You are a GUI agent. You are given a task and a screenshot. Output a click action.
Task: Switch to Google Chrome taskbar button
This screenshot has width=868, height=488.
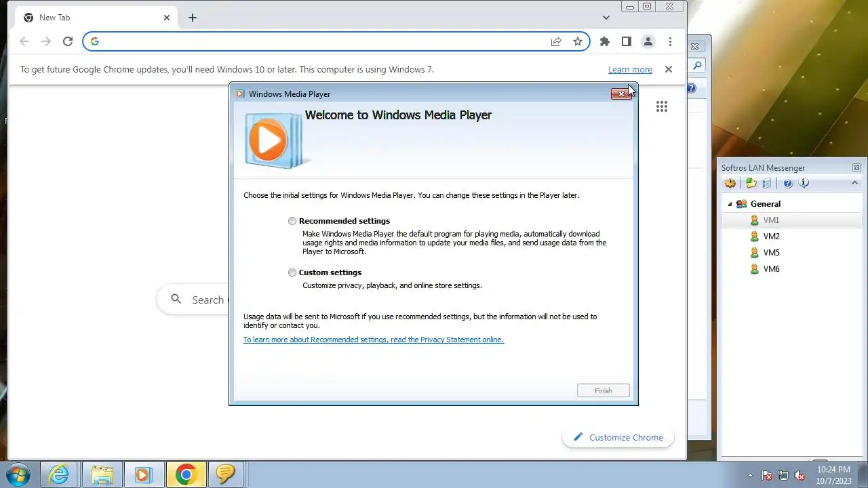coord(186,474)
